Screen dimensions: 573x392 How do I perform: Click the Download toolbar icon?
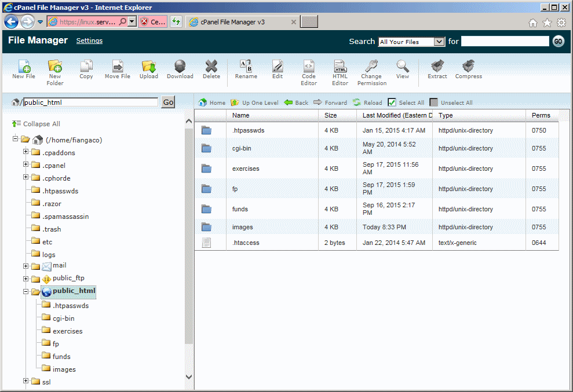[180, 69]
